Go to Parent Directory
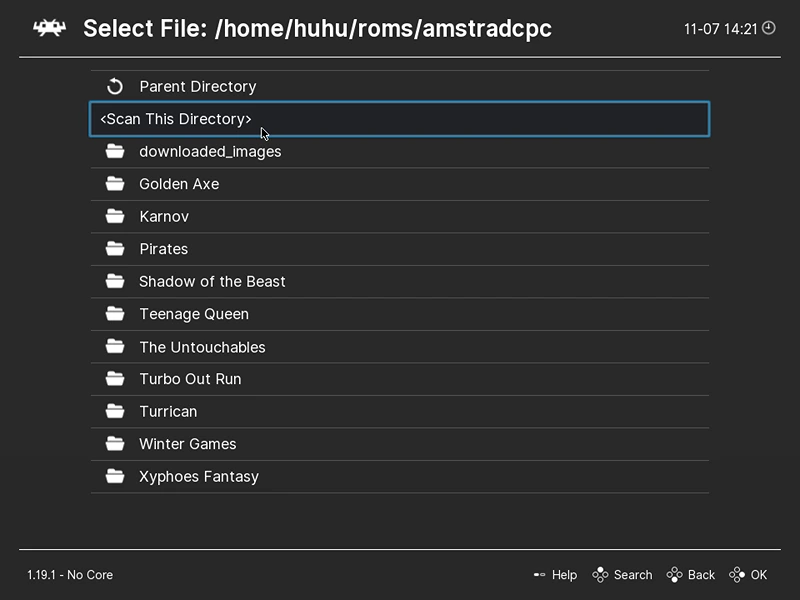 pyautogui.click(x=399, y=86)
